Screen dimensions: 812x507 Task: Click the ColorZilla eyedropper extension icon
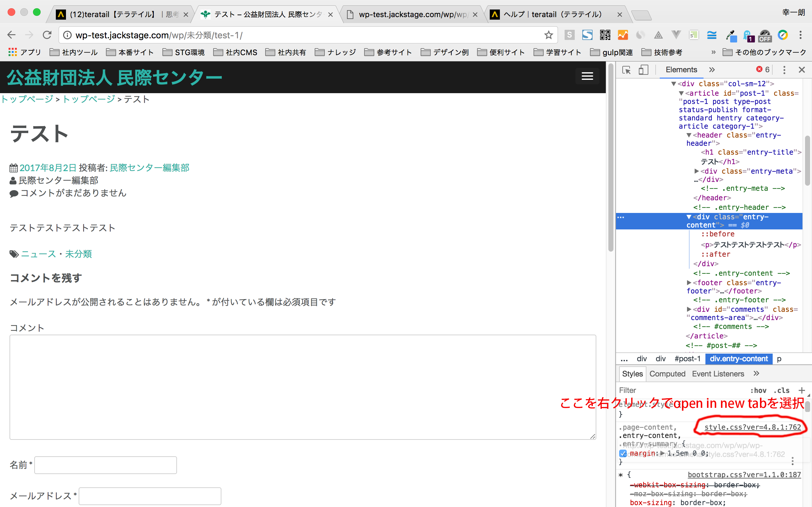pyautogui.click(x=731, y=35)
